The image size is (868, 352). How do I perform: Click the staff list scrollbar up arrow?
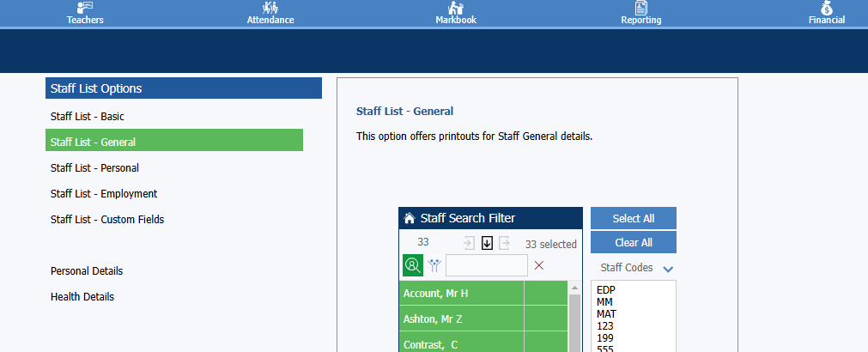tap(574, 288)
